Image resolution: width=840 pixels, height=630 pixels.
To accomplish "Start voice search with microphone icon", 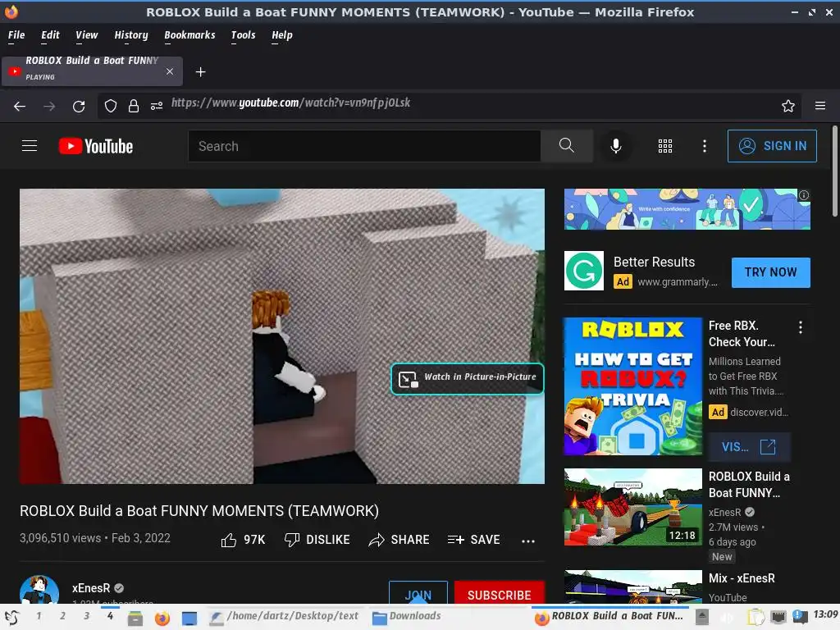I will coord(616,146).
